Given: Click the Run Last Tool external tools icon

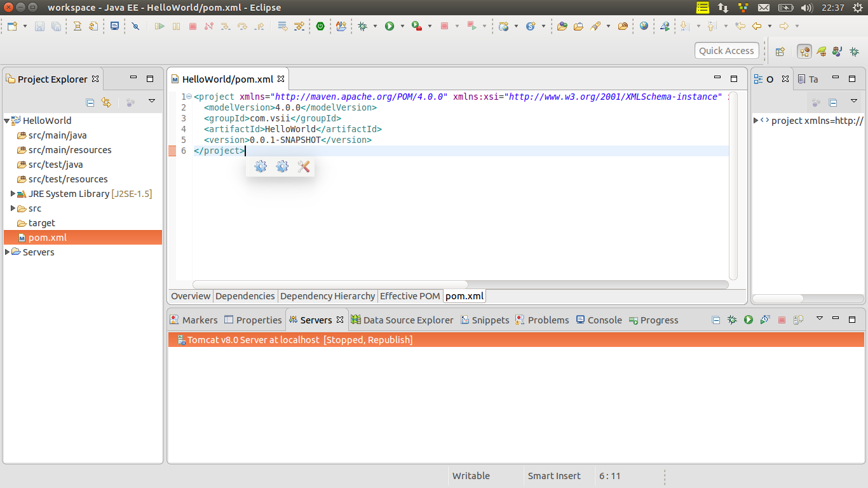Looking at the screenshot, I should (417, 26).
